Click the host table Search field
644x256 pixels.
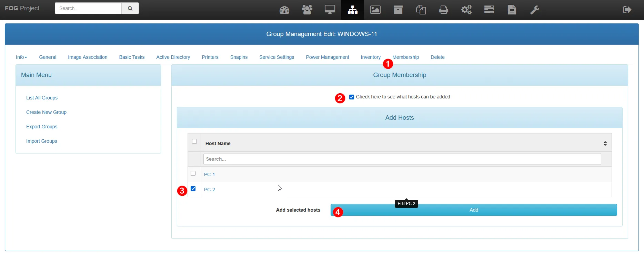(402, 159)
